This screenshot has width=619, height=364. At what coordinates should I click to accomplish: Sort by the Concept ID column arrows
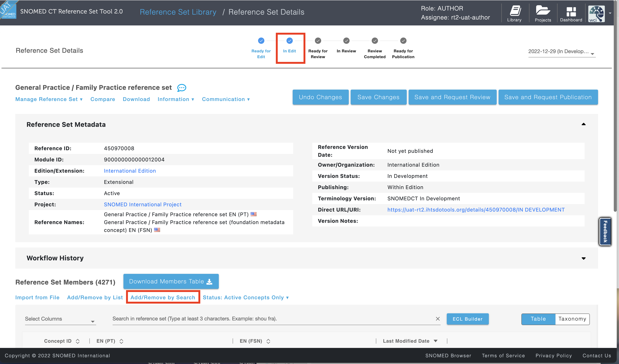[78, 341]
